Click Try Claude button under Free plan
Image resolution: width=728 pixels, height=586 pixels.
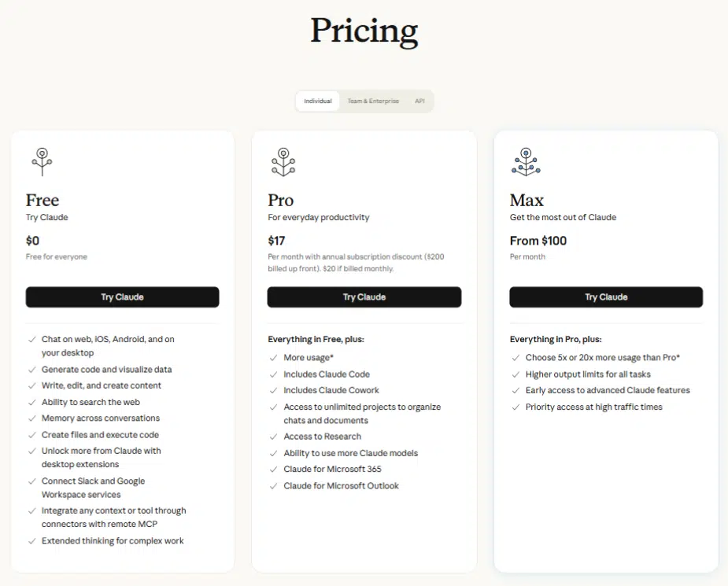122,297
